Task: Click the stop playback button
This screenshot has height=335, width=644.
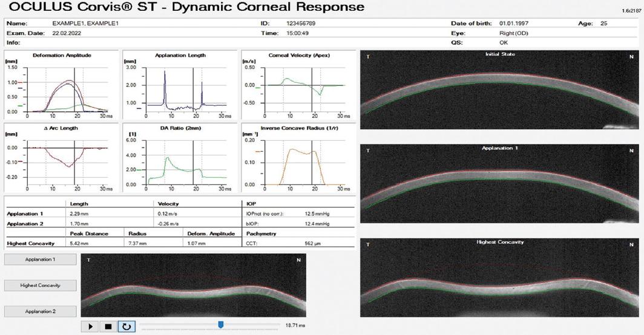Action: tap(108, 327)
